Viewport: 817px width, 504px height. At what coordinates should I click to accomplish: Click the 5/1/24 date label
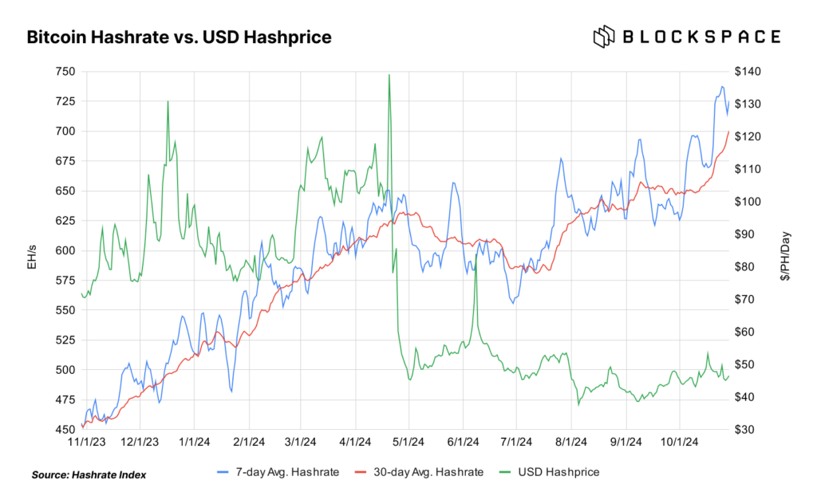(x=408, y=442)
